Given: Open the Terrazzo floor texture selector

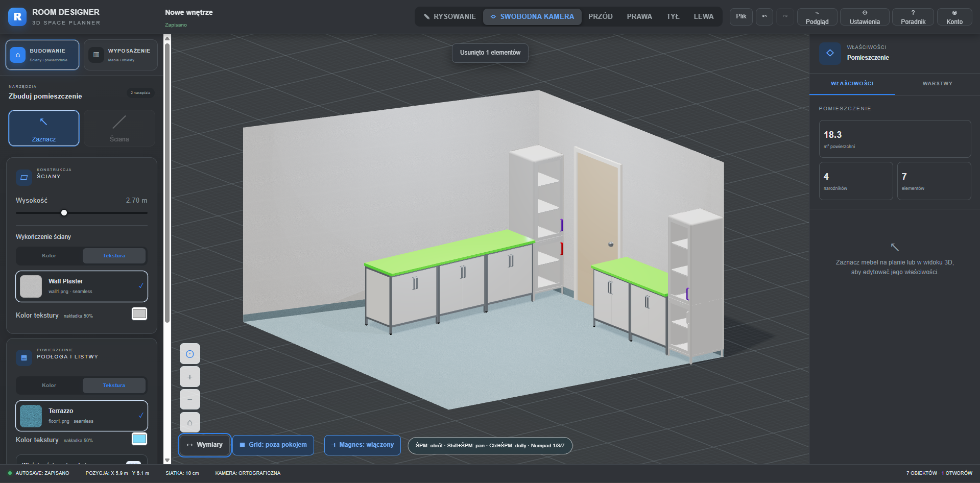Looking at the screenshot, I should pos(82,416).
